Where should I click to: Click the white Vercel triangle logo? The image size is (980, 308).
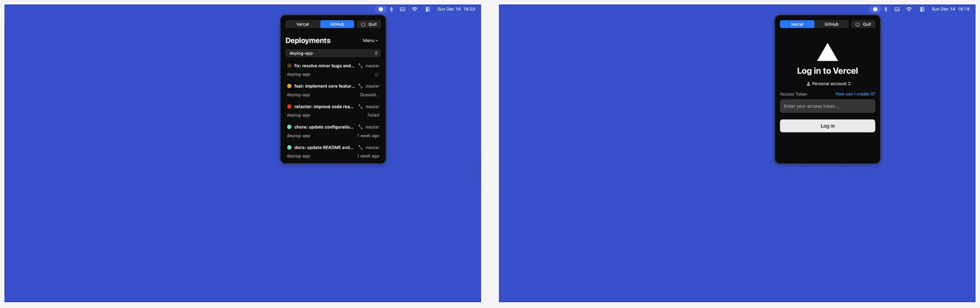tap(827, 53)
